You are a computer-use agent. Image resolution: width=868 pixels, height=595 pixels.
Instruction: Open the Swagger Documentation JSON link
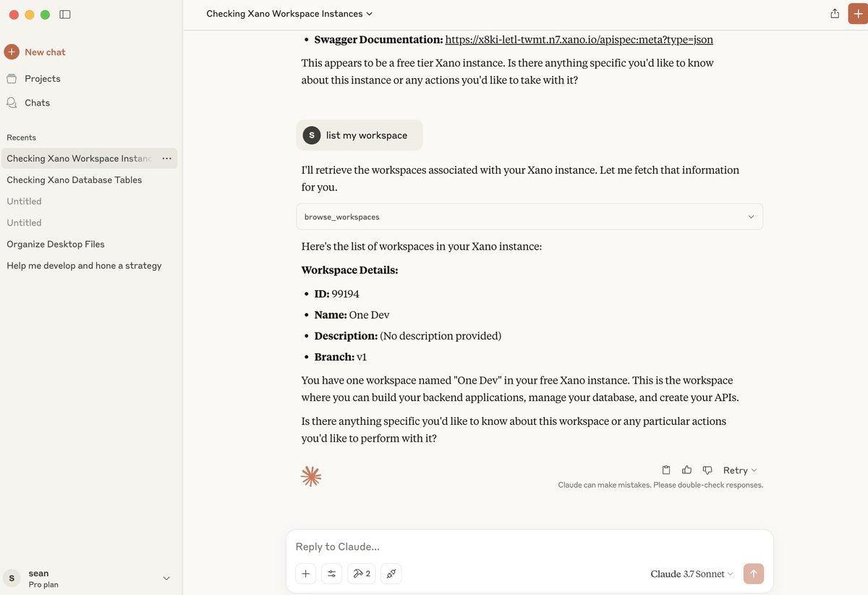(579, 40)
